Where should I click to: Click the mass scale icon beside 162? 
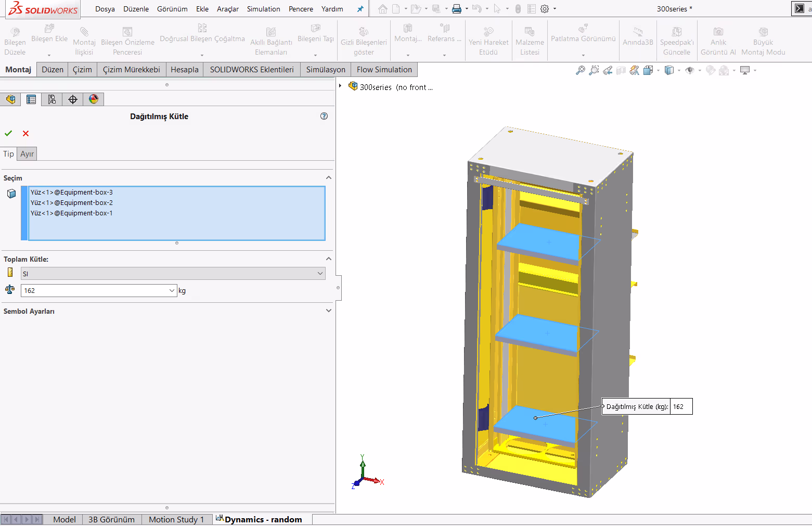10,290
